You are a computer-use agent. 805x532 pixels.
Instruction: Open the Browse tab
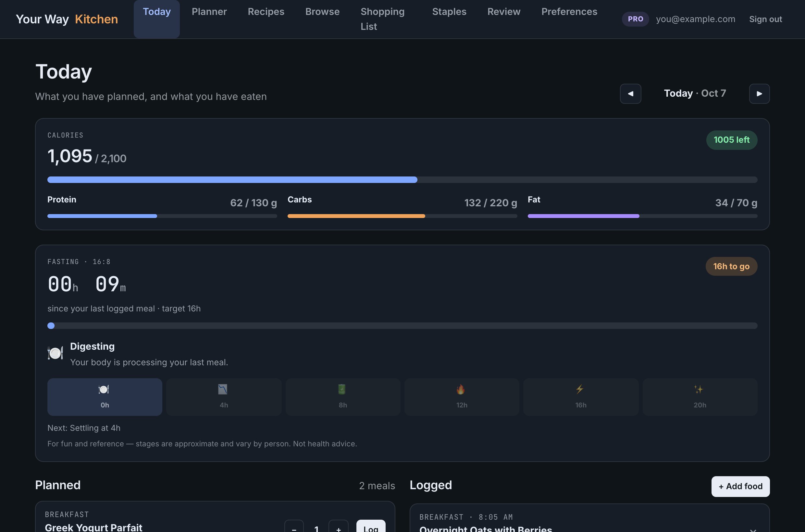click(x=322, y=12)
